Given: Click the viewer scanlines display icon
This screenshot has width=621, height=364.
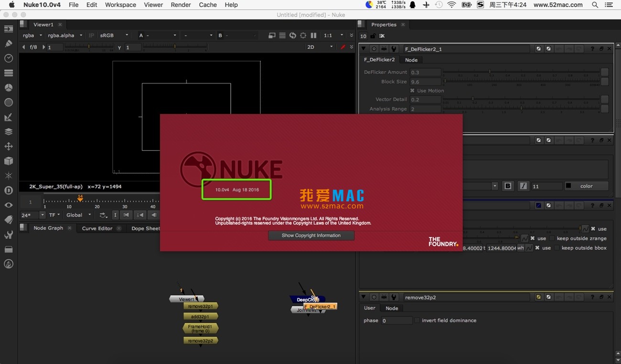Looking at the screenshot, I should [282, 35].
